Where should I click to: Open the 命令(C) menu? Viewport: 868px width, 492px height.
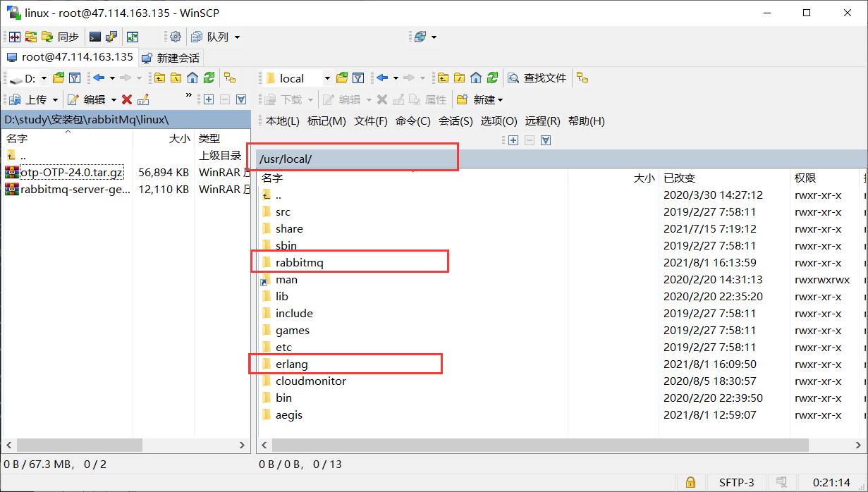[413, 121]
